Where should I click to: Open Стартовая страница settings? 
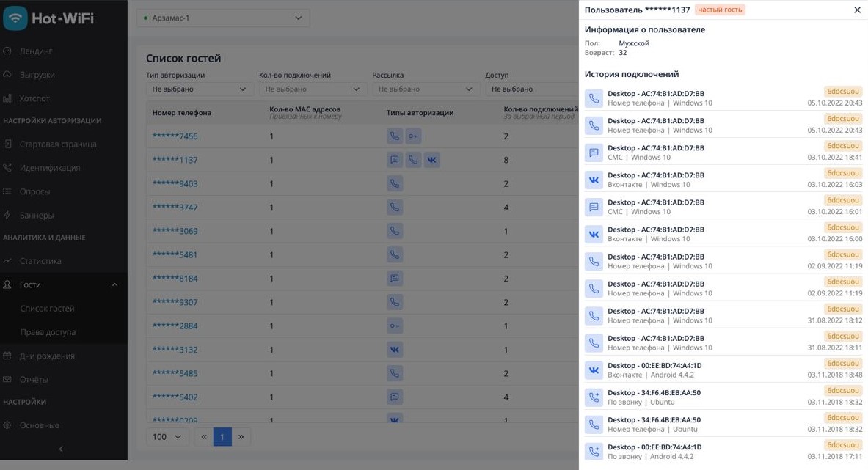(x=58, y=144)
